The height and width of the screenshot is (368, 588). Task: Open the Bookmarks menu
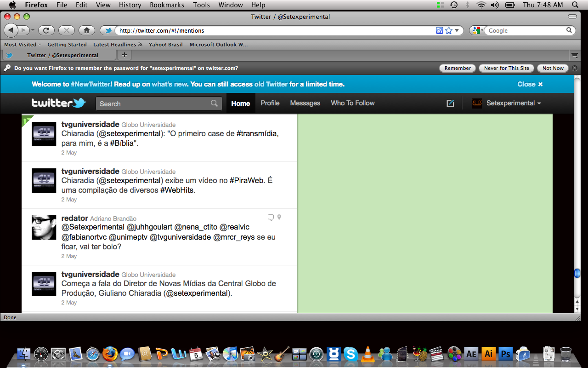pos(167,5)
